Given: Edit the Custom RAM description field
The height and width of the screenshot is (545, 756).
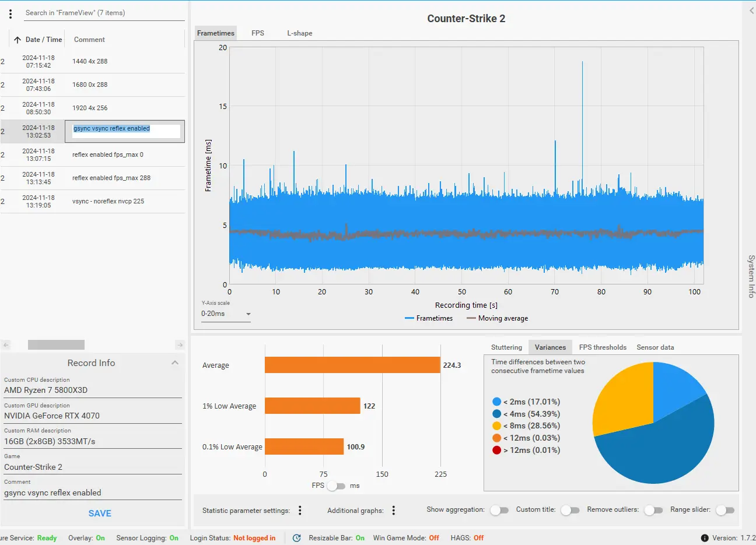Looking at the screenshot, I should click(x=93, y=441).
